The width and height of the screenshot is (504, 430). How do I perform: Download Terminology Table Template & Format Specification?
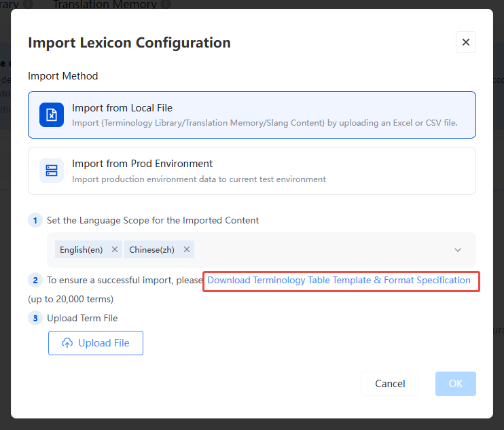pyautogui.click(x=339, y=281)
